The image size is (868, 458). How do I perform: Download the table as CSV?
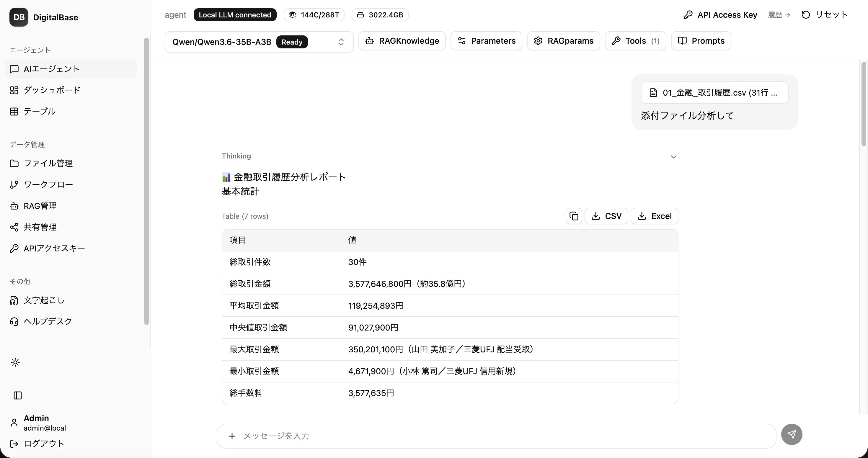tap(606, 216)
